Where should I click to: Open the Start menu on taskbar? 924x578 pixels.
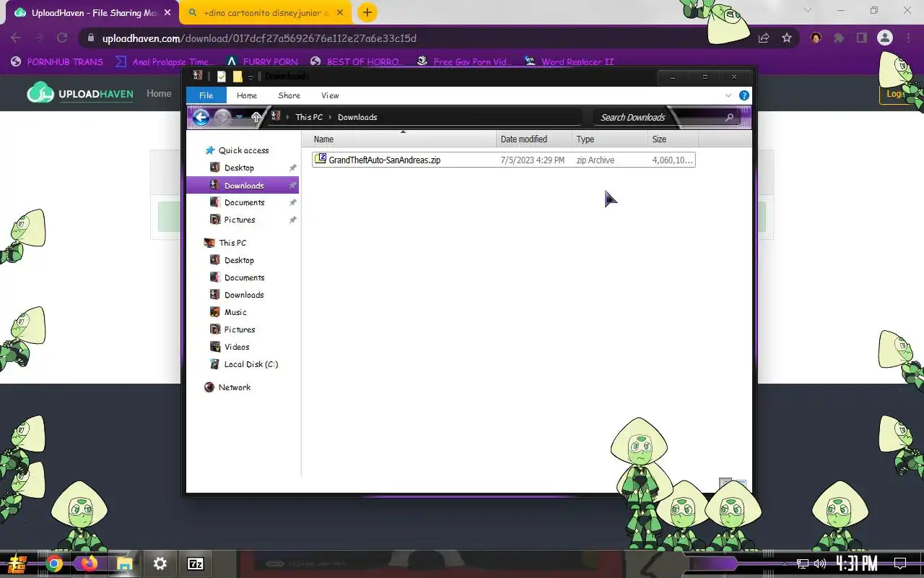pyautogui.click(x=17, y=564)
